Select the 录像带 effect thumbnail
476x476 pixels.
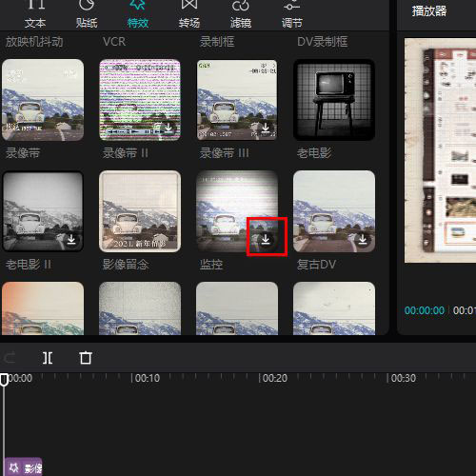point(43,100)
